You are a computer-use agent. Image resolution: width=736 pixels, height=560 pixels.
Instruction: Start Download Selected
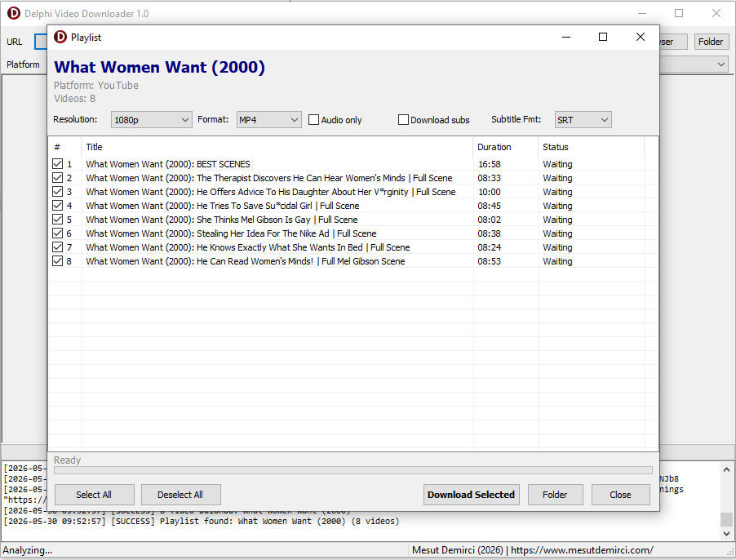click(x=472, y=495)
